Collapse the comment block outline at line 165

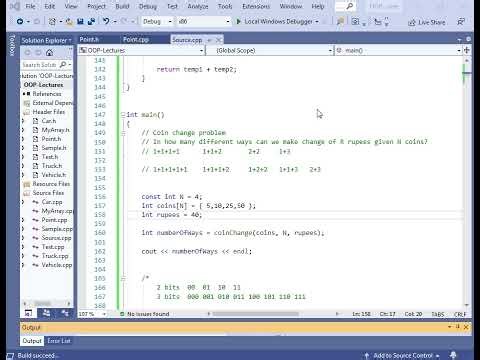click(123, 278)
